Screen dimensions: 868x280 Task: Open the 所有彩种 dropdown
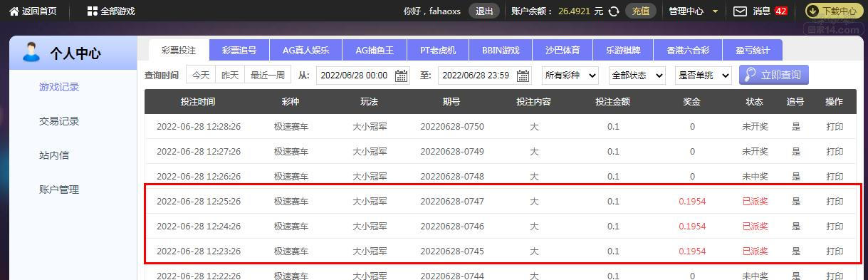[x=570, y=76]
